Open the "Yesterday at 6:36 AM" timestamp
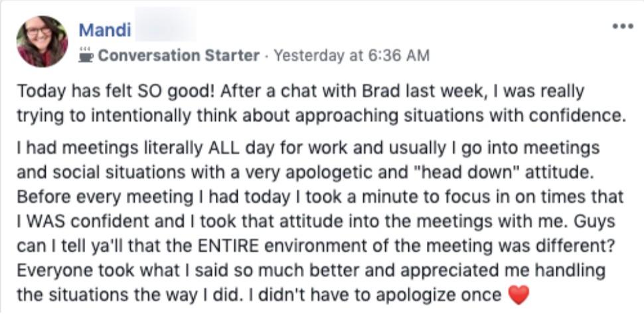The width and height of the screenshot is (644, 315). (351, 56)
